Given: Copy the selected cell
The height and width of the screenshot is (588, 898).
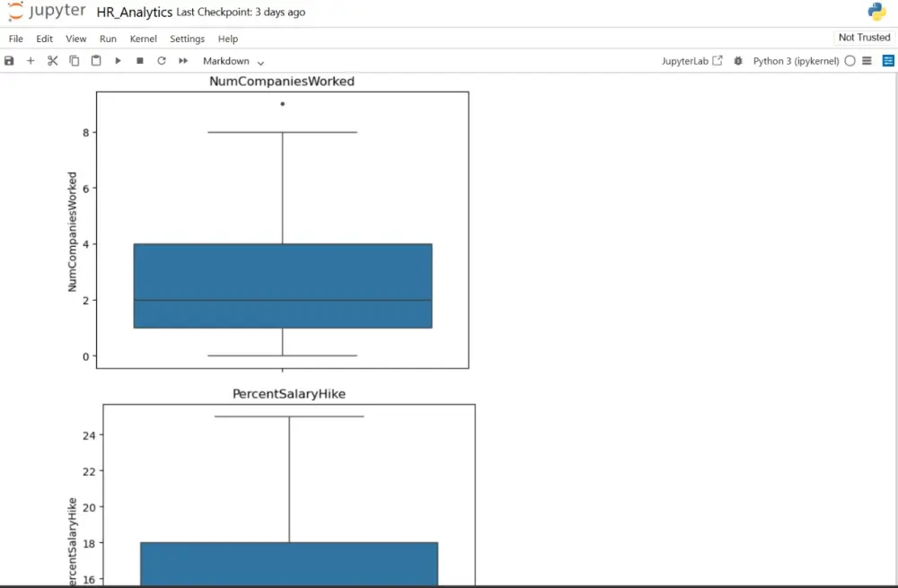Looking at the screenshot, I should coord(74,60).
